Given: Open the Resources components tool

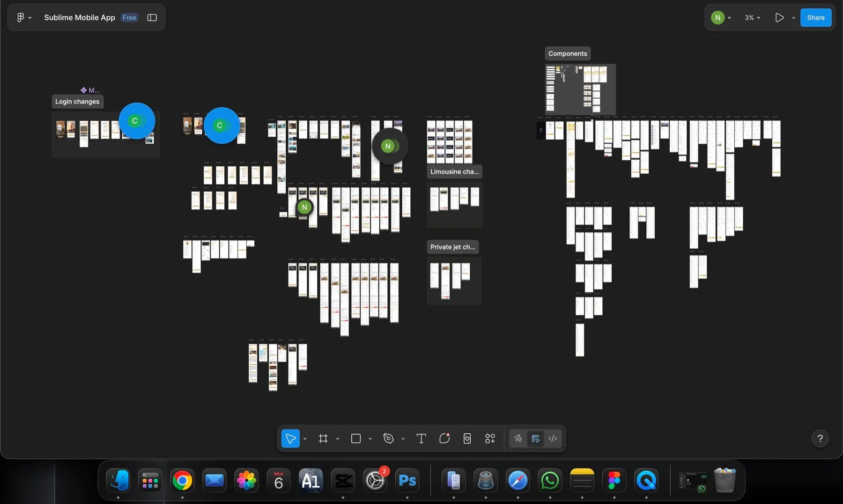Looking at the screenshot, I should (x=490, y=438).
